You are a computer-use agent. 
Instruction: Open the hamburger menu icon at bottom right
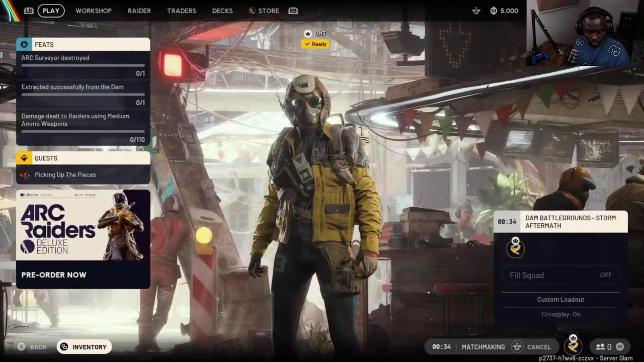tap(620, 347)
